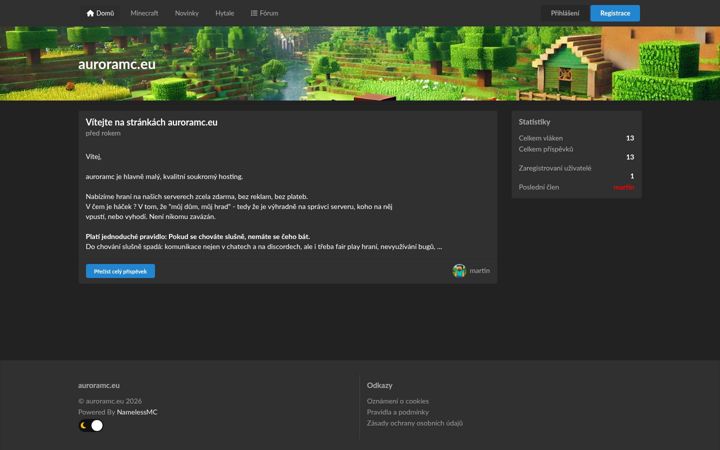Image resolution: width=720 pixels, height=450 pixels.
Task: Open latest member martin in Statistiky
Action: pyautogui.click(x=624, y=187)
